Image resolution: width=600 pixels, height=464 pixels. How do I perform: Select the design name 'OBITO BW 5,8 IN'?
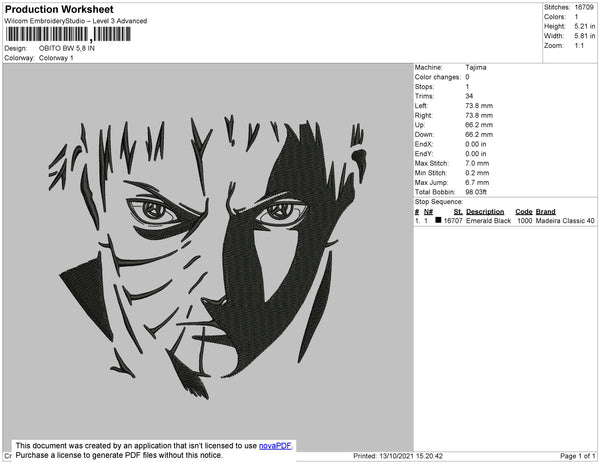[x=67, y=48]
